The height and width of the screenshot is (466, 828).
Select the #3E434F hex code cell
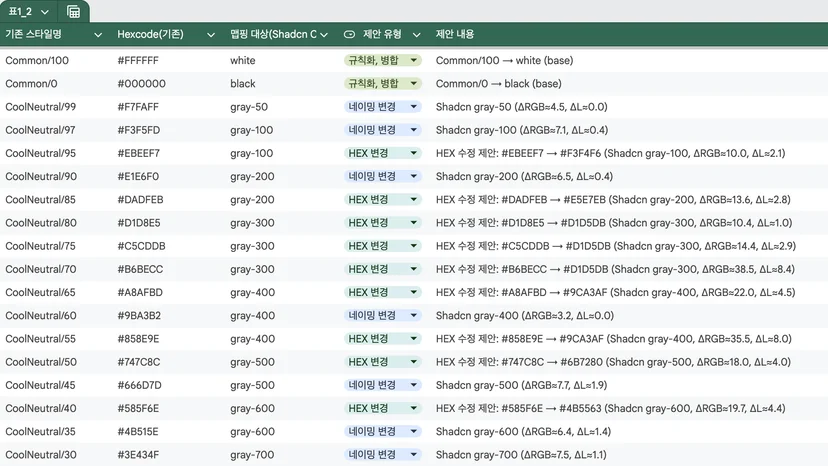[138, 455]
